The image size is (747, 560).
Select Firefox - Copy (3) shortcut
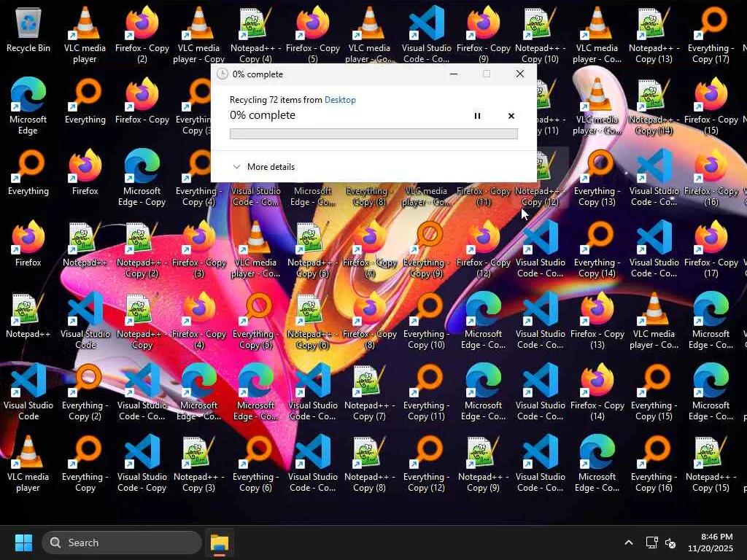click(x=198, y=250)
